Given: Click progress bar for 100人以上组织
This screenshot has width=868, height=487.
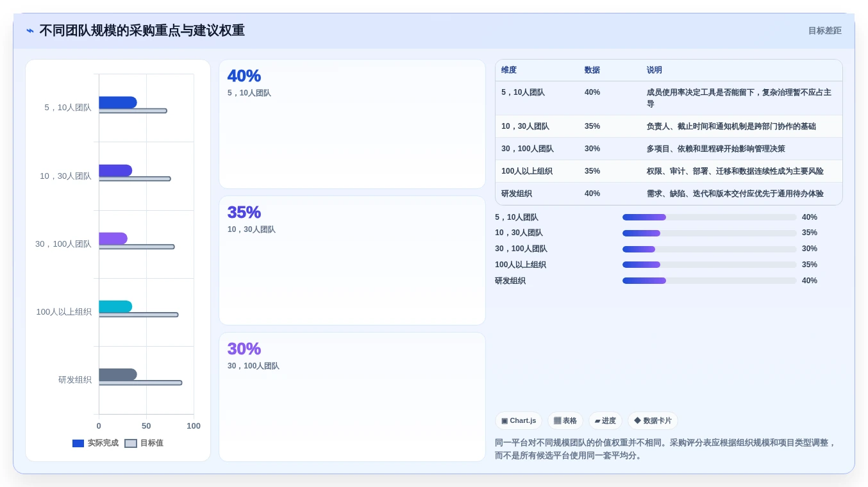Looking at the screenshot, I should pos(710,265).
